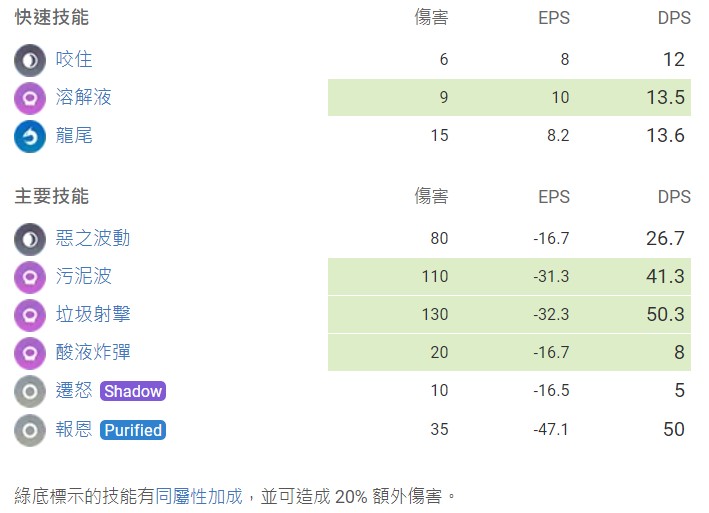Click the blue Purified badge
Screen dimensions: 709x513
pyautogui.click(x=133, y=430)
